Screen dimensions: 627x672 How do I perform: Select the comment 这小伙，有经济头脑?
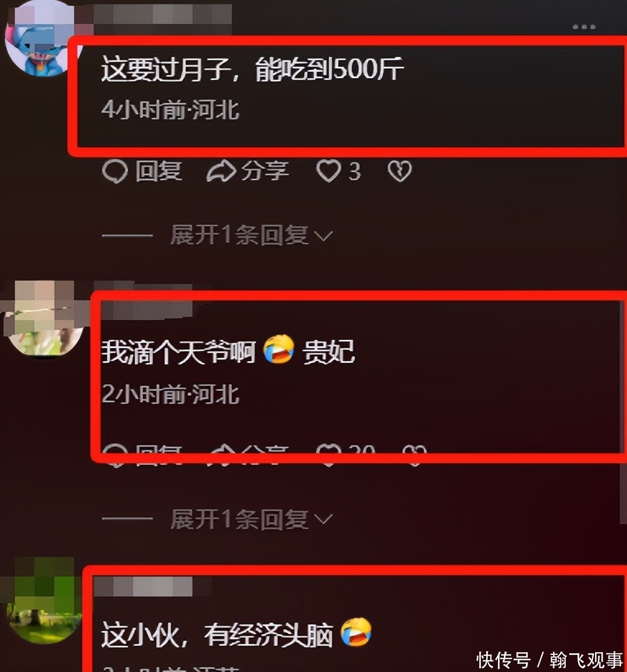236,634
